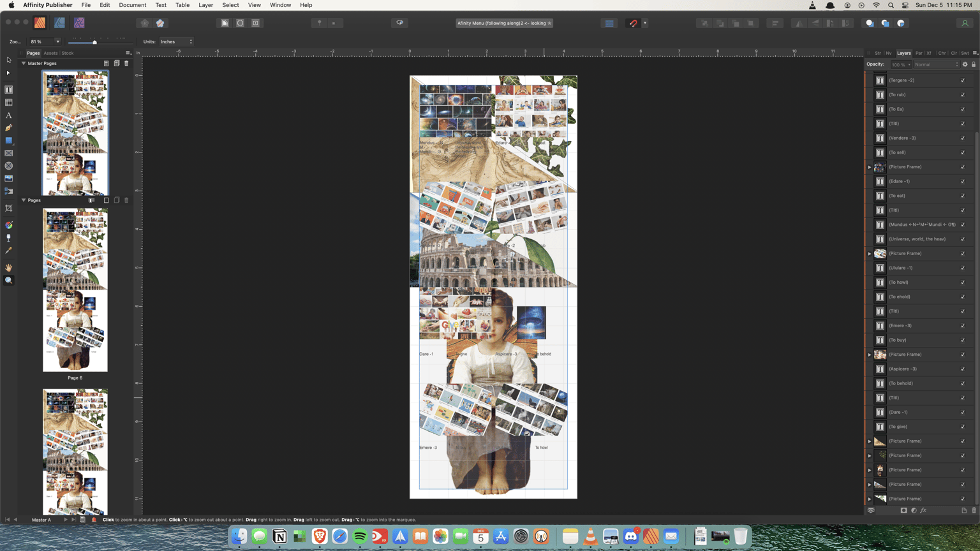
Task: Lock the layer with padlock icon
Action: tap(974, 64)
